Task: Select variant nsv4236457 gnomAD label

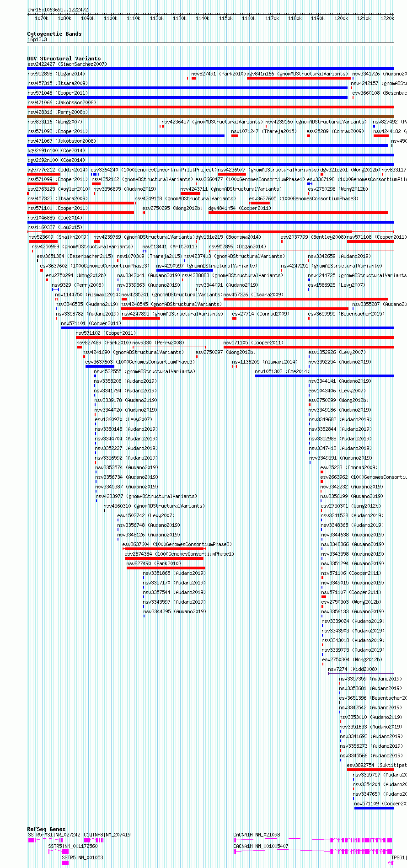Action: coord(212,122)
